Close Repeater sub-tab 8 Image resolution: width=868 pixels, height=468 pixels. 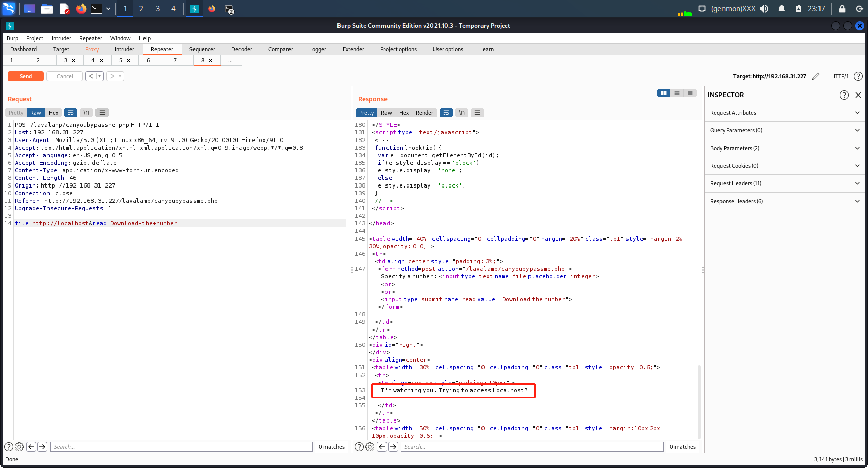pos(211,61)
